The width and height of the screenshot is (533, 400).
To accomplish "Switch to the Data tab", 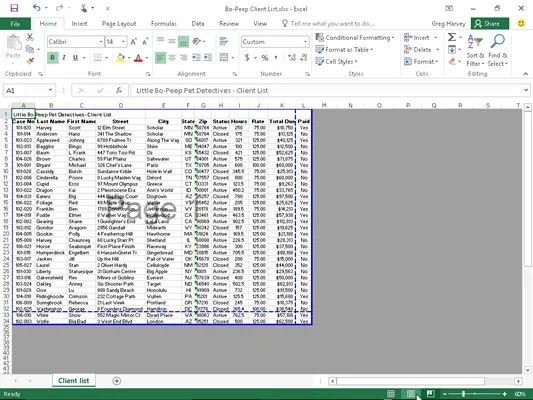I will click(197, 24).
